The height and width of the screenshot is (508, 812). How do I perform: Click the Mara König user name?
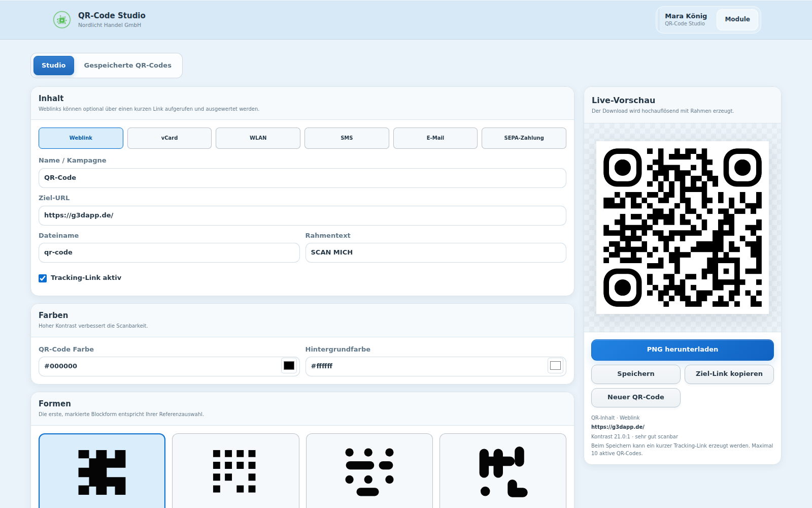click(x=686, y=16)
